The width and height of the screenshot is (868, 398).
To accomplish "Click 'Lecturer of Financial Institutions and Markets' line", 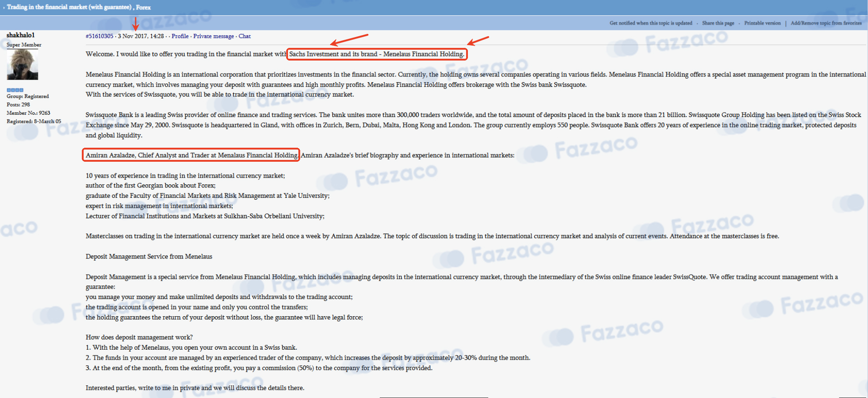I will pyautogui.click(x=205, y=216).
